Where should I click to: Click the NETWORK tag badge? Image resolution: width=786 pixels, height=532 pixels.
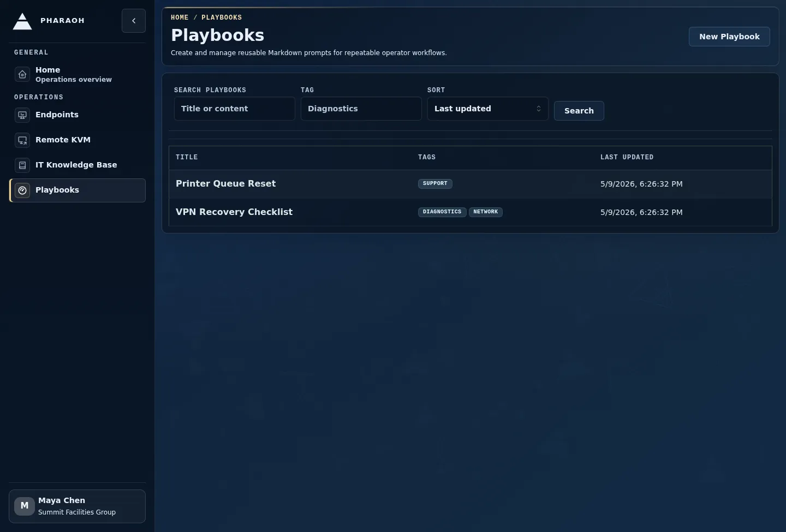pyautogui.click(x=486, y=212)
